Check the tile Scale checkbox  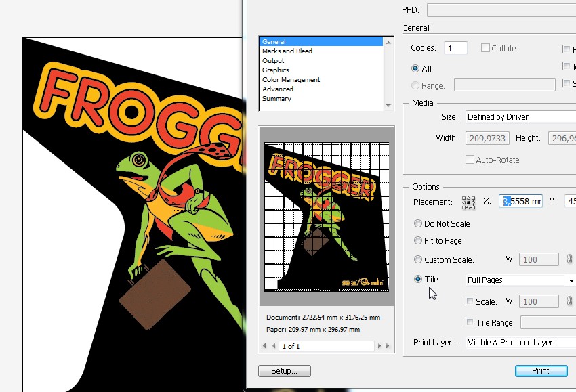pos(470,301)
